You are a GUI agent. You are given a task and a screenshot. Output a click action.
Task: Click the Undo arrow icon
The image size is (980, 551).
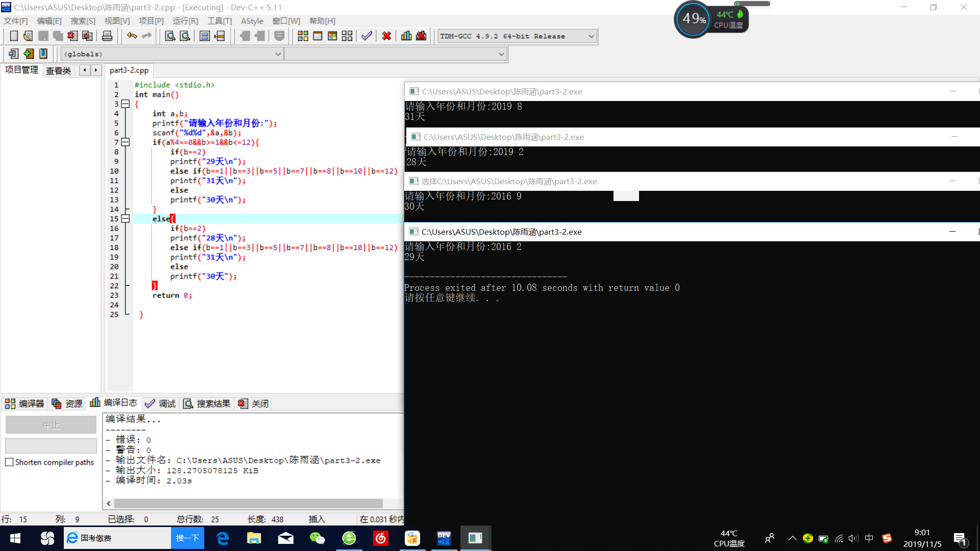pos(132,36)
